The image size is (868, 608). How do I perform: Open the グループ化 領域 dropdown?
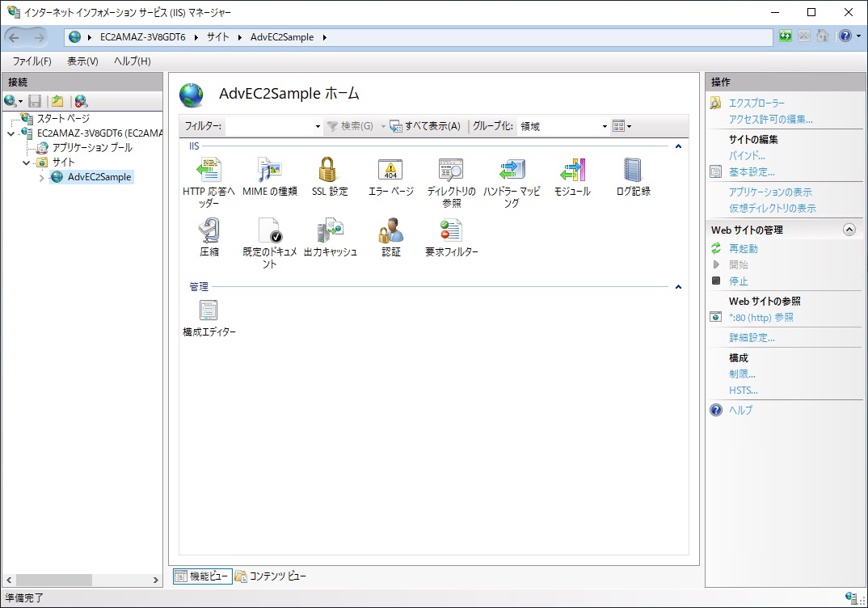[x=605, y=126]
